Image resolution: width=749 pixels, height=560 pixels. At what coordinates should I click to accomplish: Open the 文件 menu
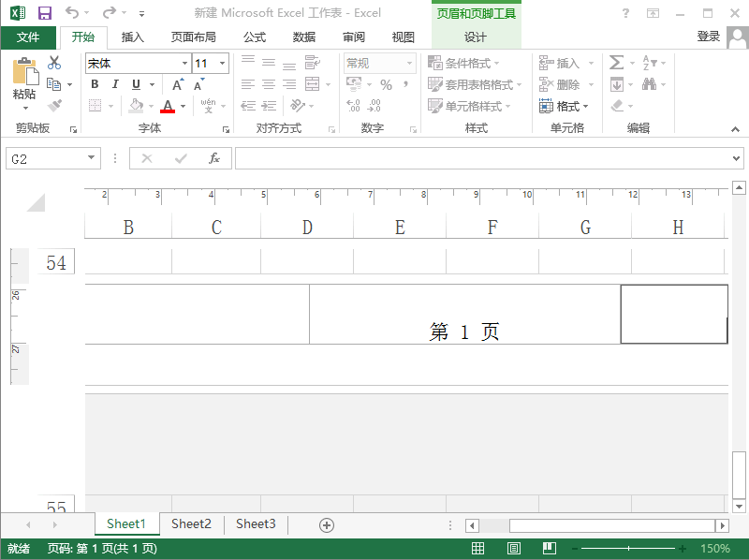coord(28,37)
